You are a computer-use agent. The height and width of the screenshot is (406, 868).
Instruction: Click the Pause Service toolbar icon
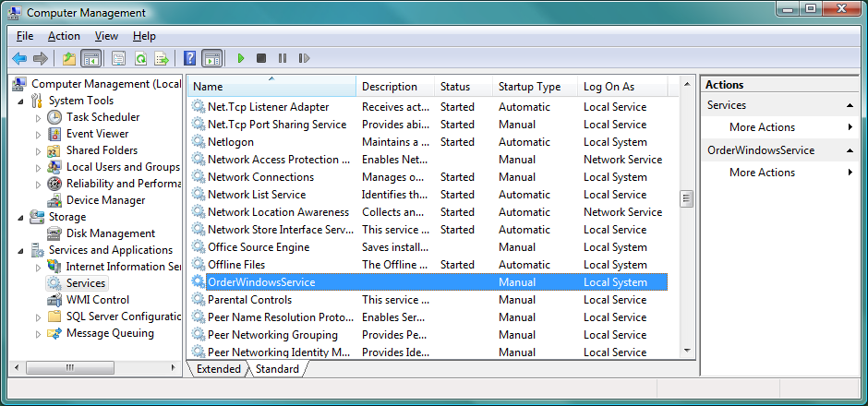click(x=283, y=59)
